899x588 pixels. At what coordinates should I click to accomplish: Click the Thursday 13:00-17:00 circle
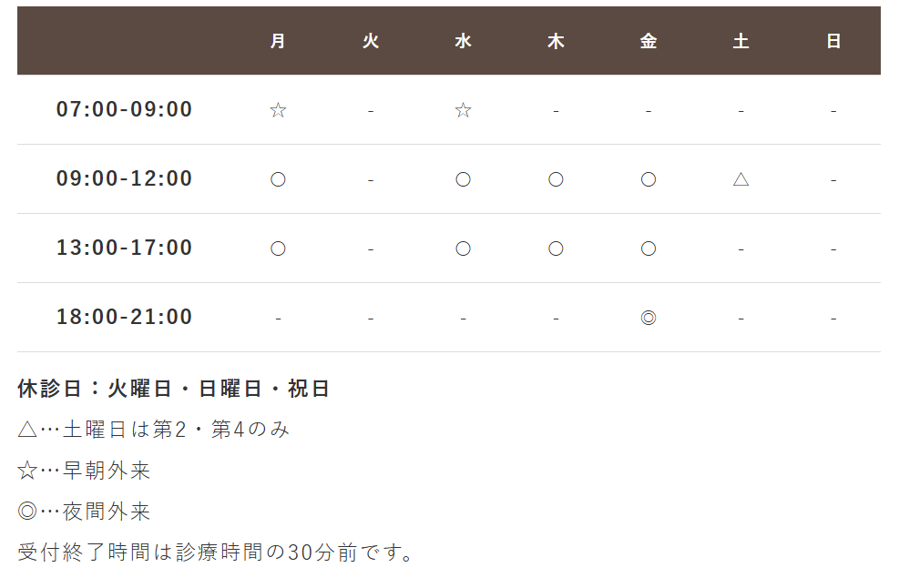556,248
